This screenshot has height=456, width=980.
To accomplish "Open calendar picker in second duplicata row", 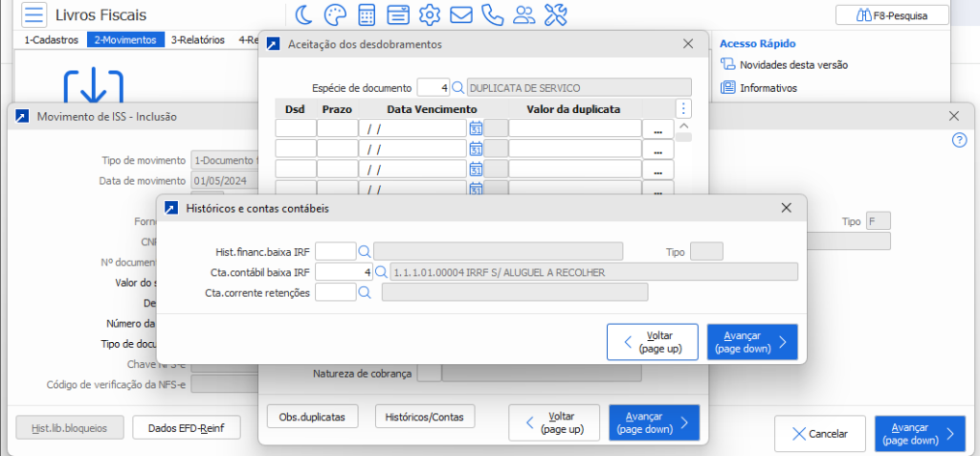I will pos(476,148).
